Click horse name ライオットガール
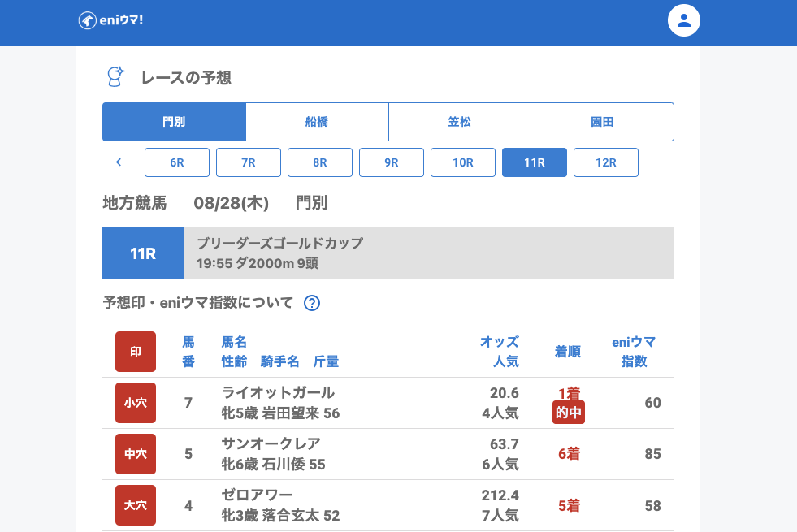Viewport: 797px width, 532px height. [278, 393]
